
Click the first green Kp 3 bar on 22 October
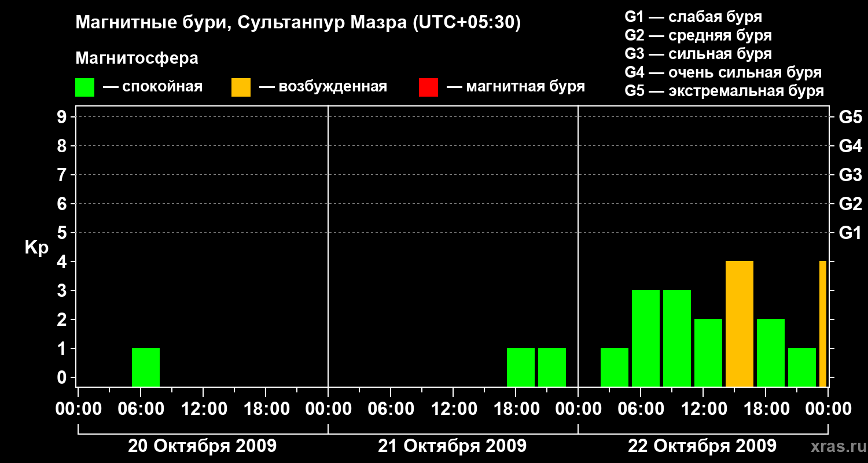point(645,338)
